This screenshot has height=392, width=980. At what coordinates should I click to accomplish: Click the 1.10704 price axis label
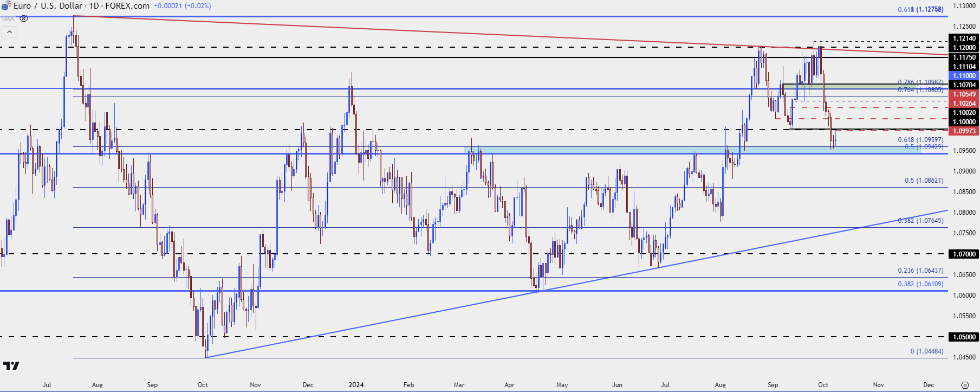click(964, 85)
